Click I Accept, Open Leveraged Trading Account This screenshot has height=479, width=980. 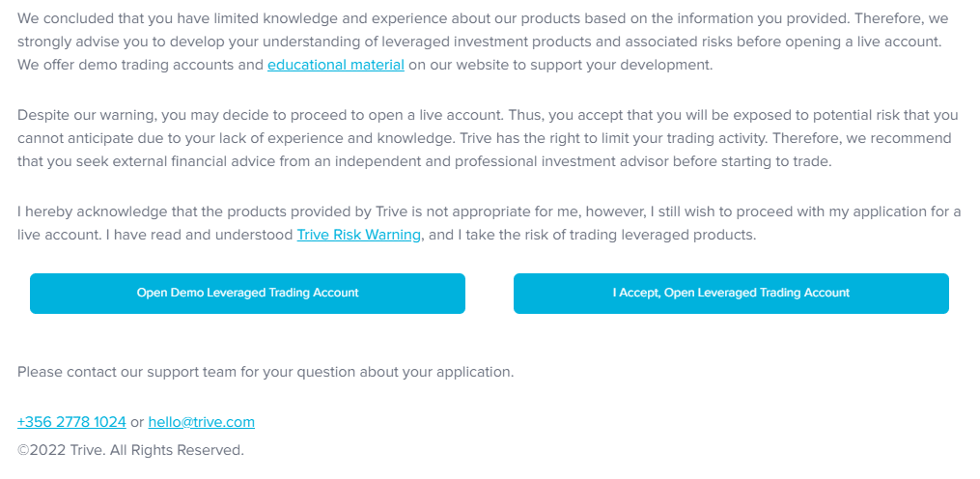(x=731, y=293)
